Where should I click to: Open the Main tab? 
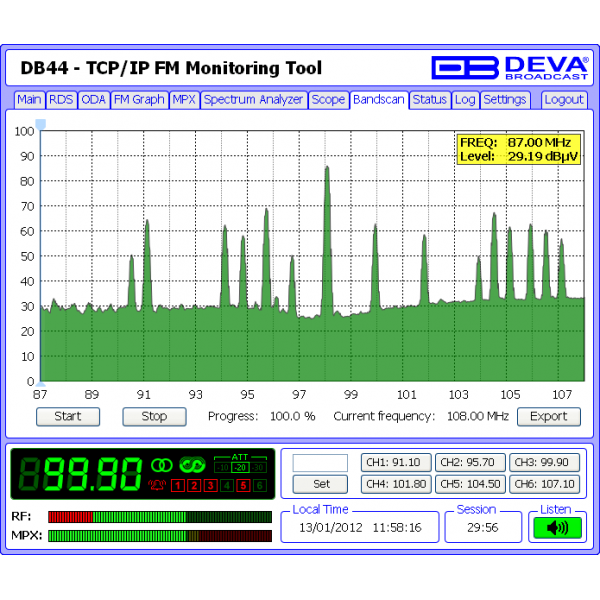click(x=29, y=100)
